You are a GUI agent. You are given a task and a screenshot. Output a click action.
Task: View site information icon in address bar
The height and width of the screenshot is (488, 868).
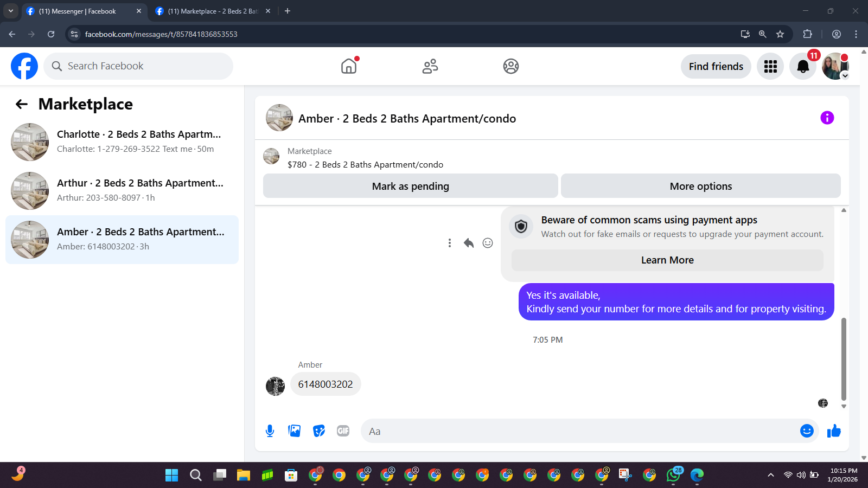coord(74,34)
